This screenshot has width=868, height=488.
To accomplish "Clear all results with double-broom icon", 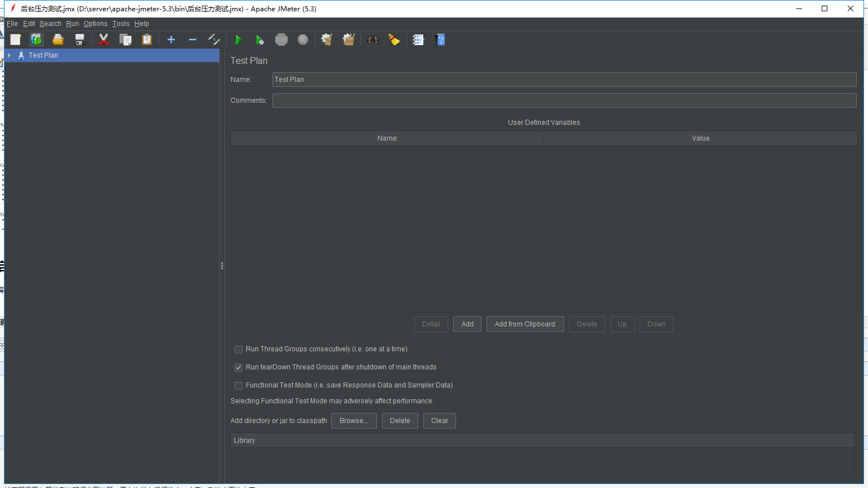I will point(349,40).
